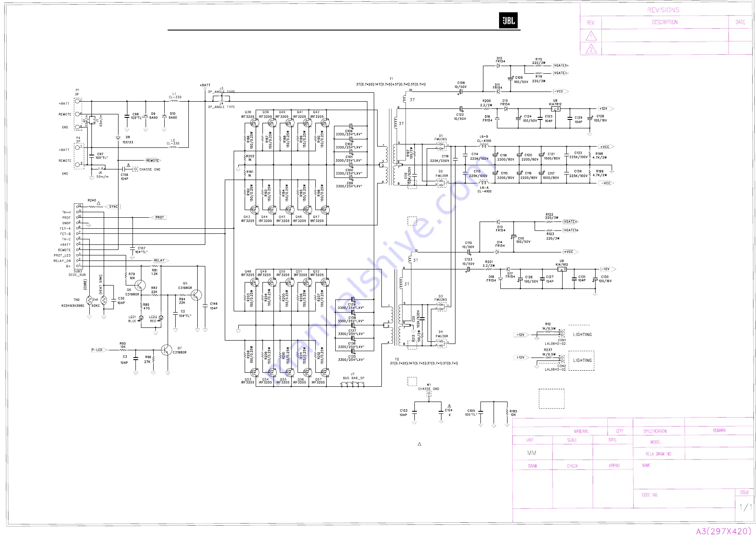Click the L6-B CL-4100 inductor label
This screenshot has width=756, height=535.
coord(484,139)
